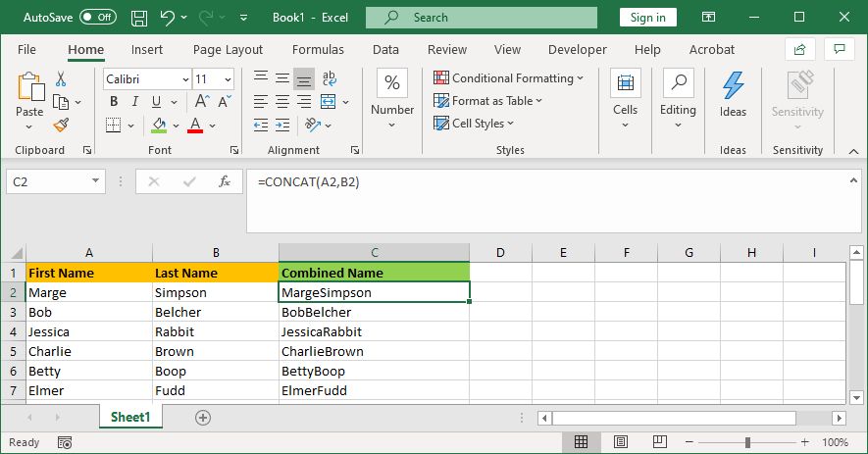This screenshot has width=868, height=454.
Task: Click the Increase Indent icon
Action: 282,125
